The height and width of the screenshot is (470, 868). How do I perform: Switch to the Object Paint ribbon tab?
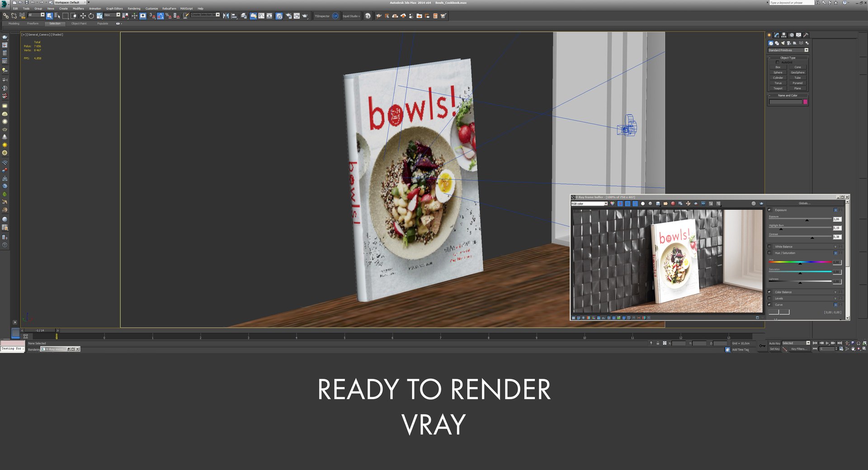click(79, 24)
